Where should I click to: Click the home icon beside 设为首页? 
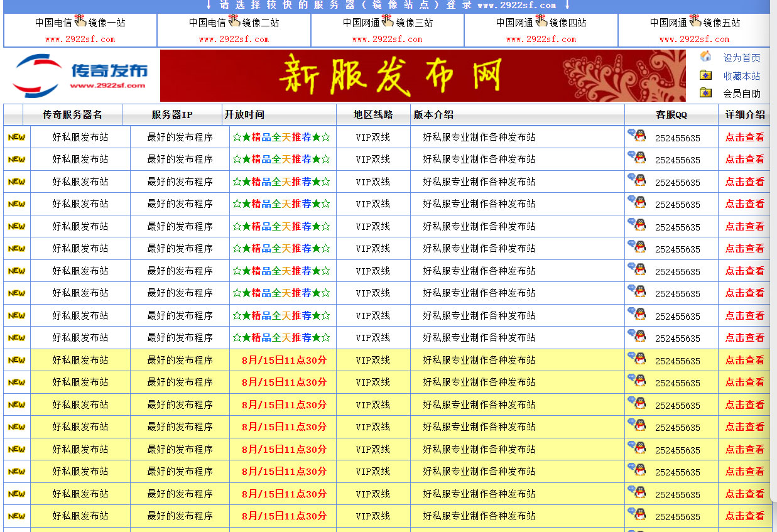(705, 57)
